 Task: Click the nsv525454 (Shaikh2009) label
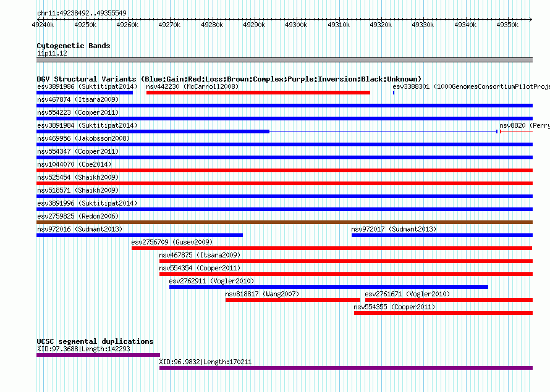(78, 177)
